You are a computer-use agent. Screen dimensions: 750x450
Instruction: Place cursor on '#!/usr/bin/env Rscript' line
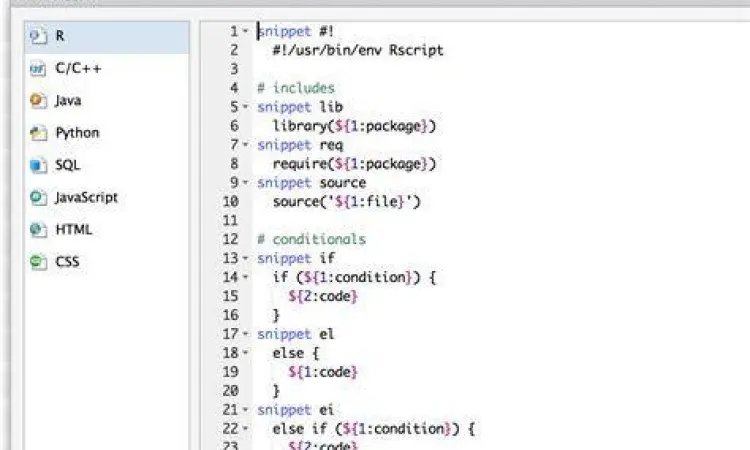(358, 50)
